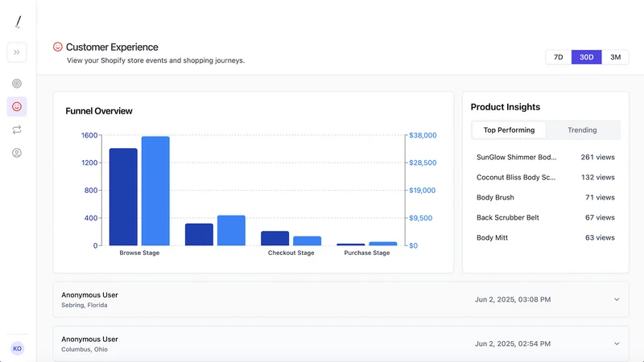
Task: Open the user profile circle icon in sidebar
Action: coord(17,153)
